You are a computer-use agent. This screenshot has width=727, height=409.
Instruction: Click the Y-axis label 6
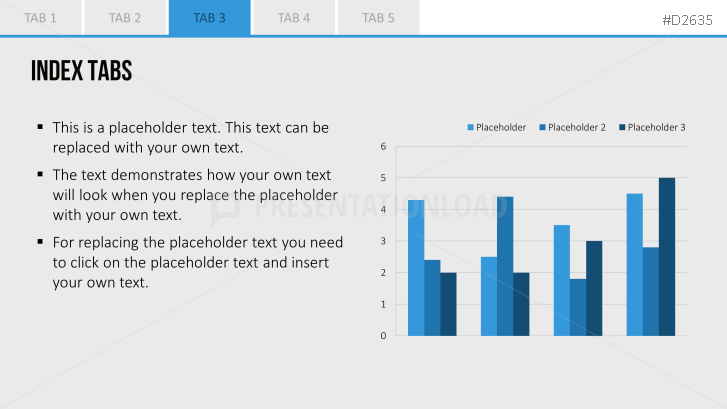coord(383,147)
